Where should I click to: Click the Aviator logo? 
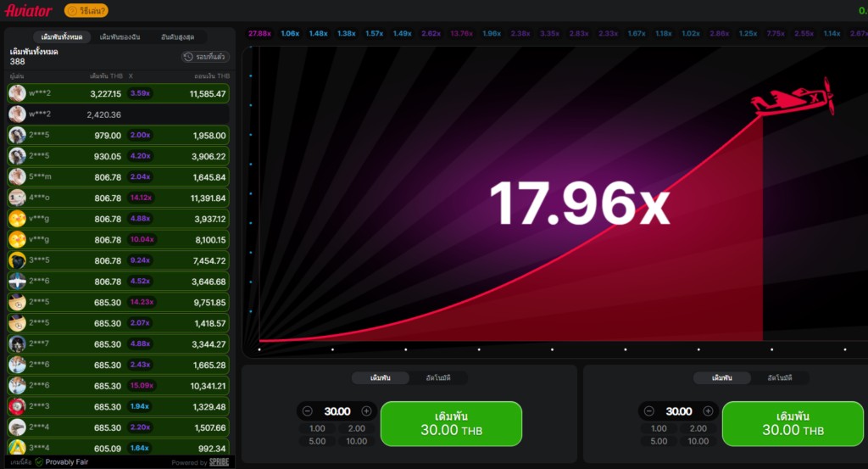point(28,10)
